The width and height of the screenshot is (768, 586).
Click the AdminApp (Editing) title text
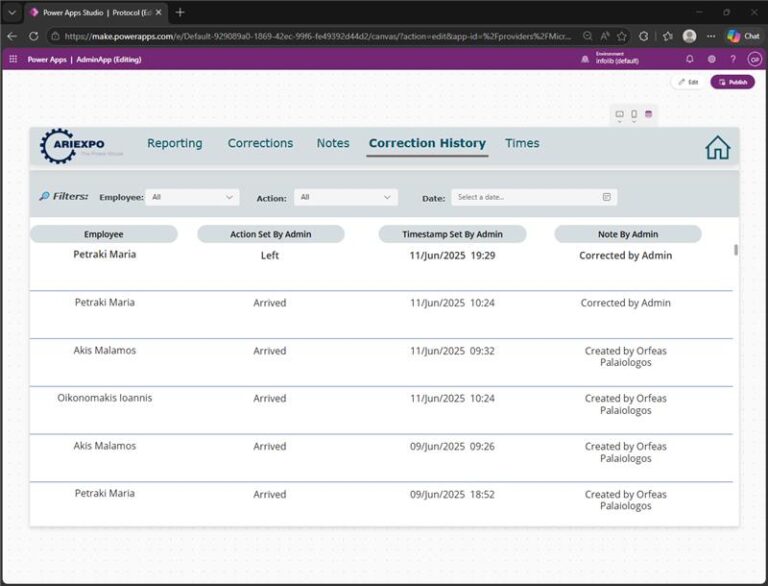109,59
